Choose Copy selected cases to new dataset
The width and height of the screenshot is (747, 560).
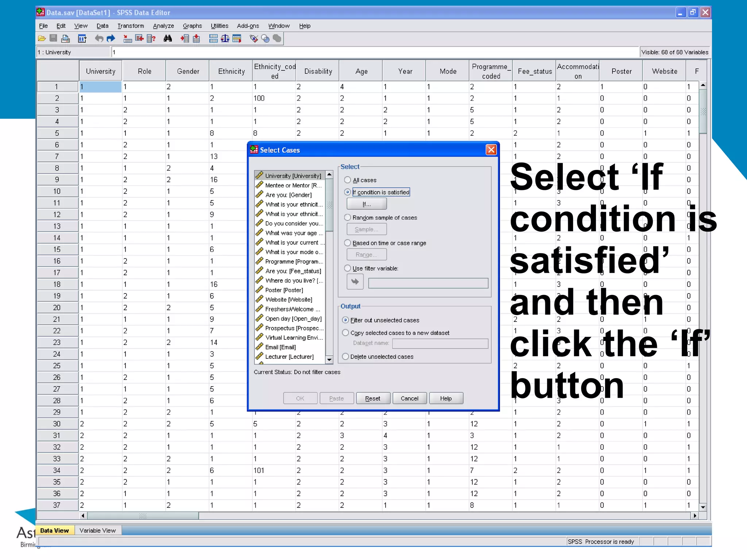click(345, 332)
